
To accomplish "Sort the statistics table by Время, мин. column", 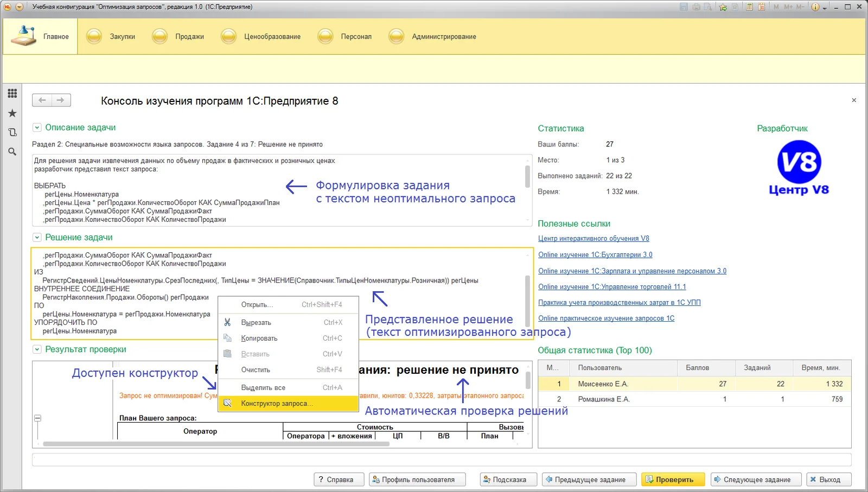I will (821, 368).
